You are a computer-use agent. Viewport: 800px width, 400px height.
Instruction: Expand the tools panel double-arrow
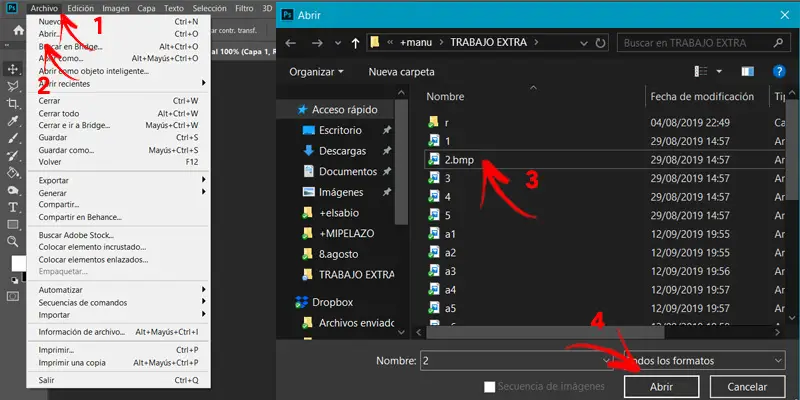click(7, 45)
